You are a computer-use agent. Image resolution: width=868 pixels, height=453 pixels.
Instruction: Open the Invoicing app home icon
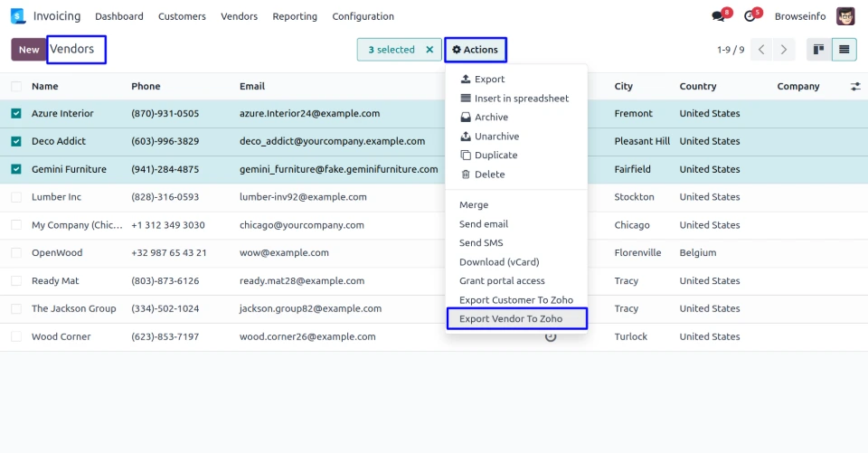tap(18, 16)
